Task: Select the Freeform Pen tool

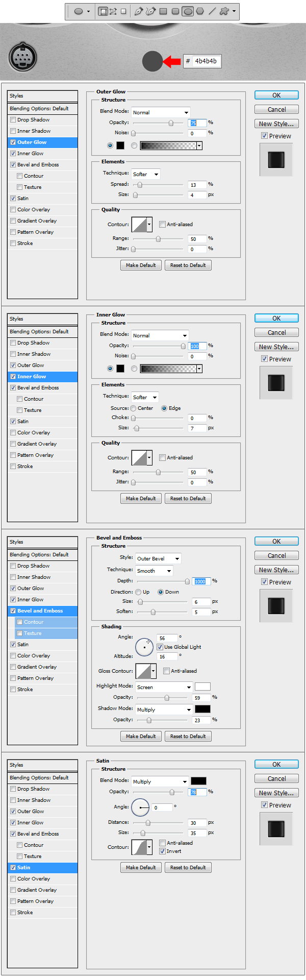Action: click(x=150, y=11)
